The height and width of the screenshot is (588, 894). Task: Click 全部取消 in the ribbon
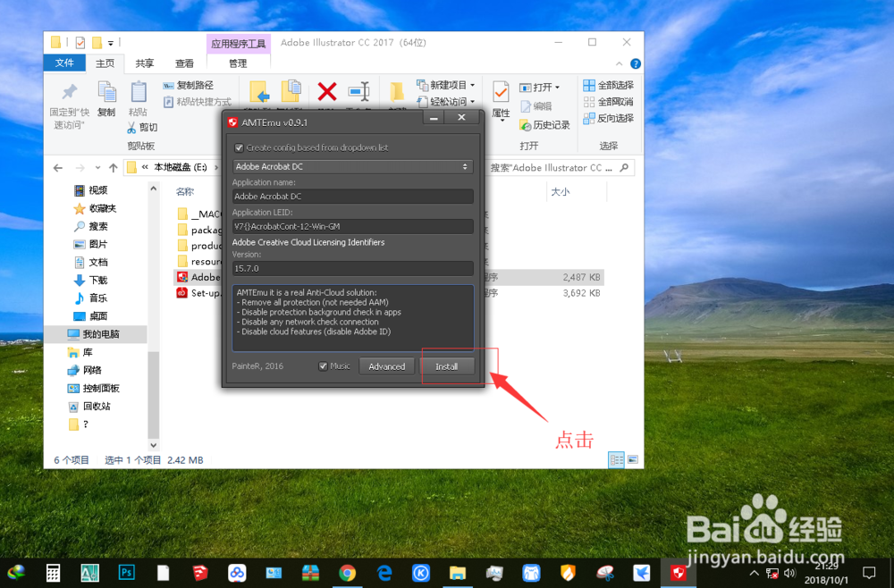[x=608, y=101]
